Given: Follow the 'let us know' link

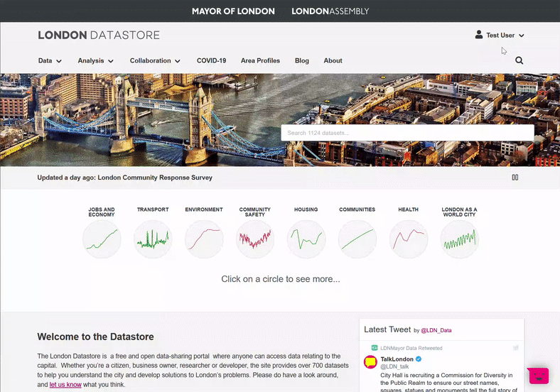Looking at the screenshot, I should [x=65, y=384].
